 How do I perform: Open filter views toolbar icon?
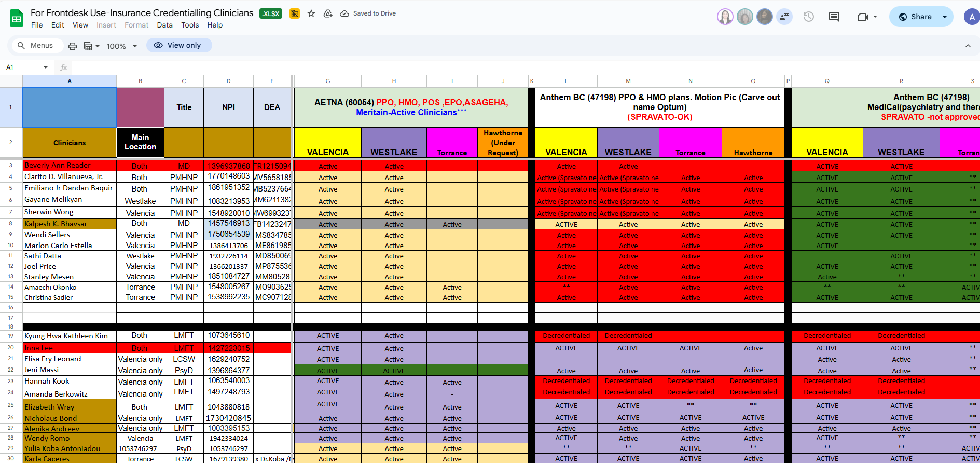point(88,46)
